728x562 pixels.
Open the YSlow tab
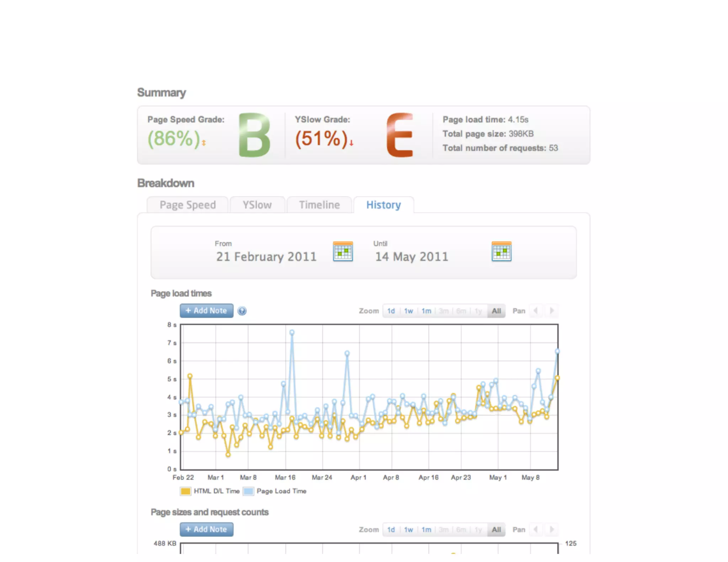257,205
